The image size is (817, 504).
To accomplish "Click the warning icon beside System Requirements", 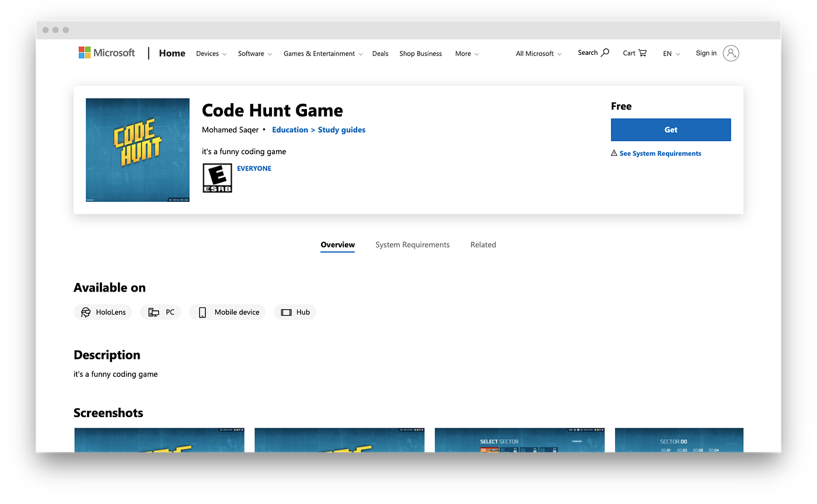I will (x=614, y=153).
